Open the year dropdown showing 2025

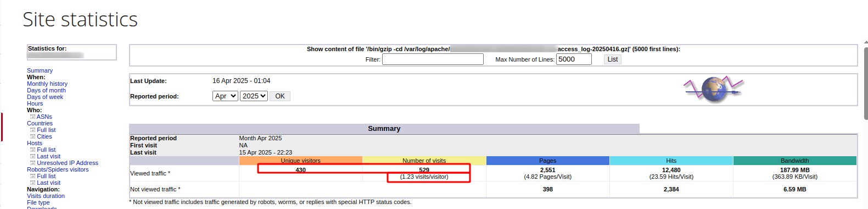point(254,96)
